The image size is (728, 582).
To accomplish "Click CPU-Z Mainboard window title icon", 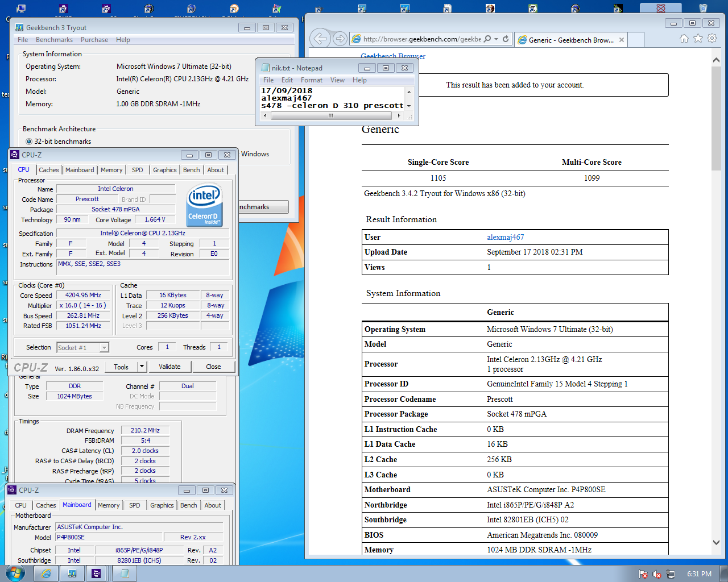I will tap(12, 490).
